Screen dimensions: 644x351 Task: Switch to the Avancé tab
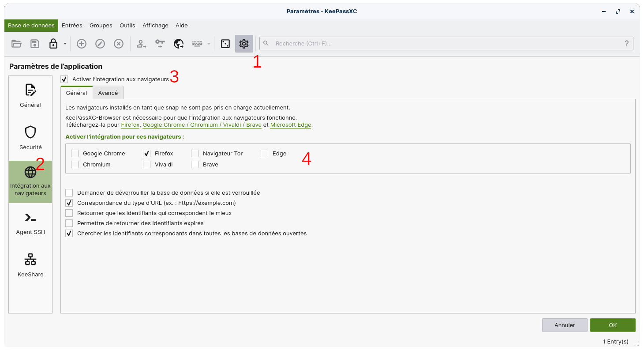tap(108, 93)
